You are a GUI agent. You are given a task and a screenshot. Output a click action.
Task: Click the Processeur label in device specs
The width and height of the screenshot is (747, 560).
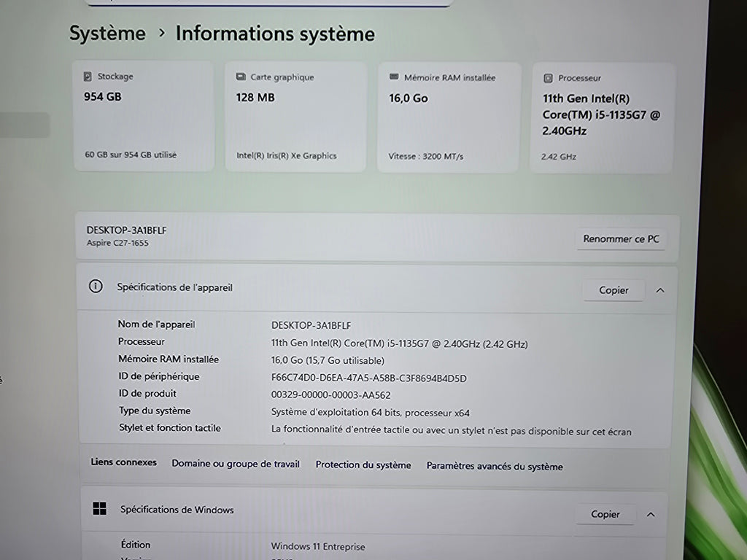pos(142,341)
